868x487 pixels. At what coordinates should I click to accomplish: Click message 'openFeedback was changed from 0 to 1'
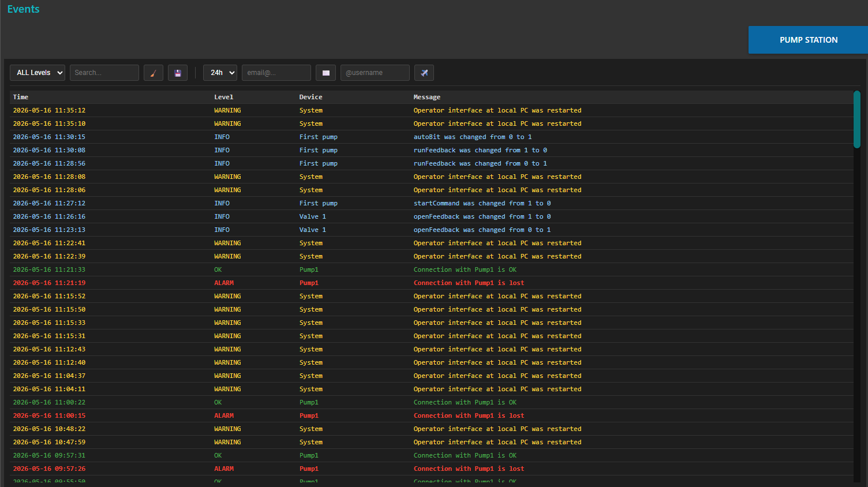coord(482,230)
